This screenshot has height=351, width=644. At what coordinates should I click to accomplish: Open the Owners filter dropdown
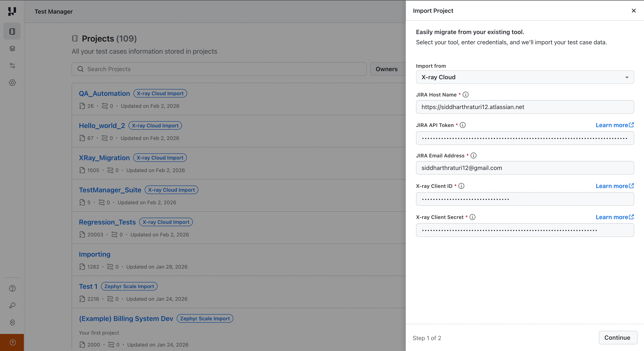coord(387,69)
